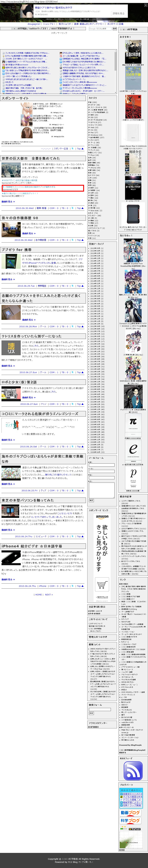Screen dimensions: 148x868
Task: Open the テトリス post yellow thumbnail
Action: pyautogui.click(x=11, y=348)
